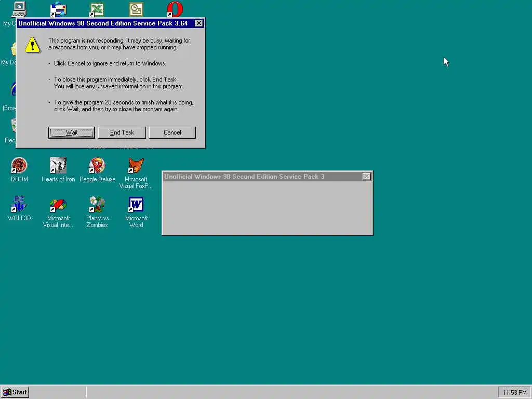Select the My Computer desktop icon
Image resolution: width=532 pixels, height=399 pixels.
[19, 9]
